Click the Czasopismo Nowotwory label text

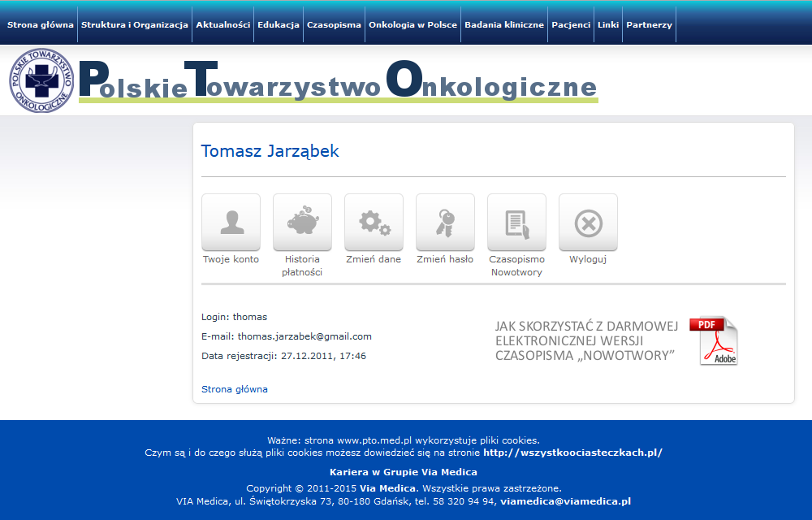(x=516, y=266)
